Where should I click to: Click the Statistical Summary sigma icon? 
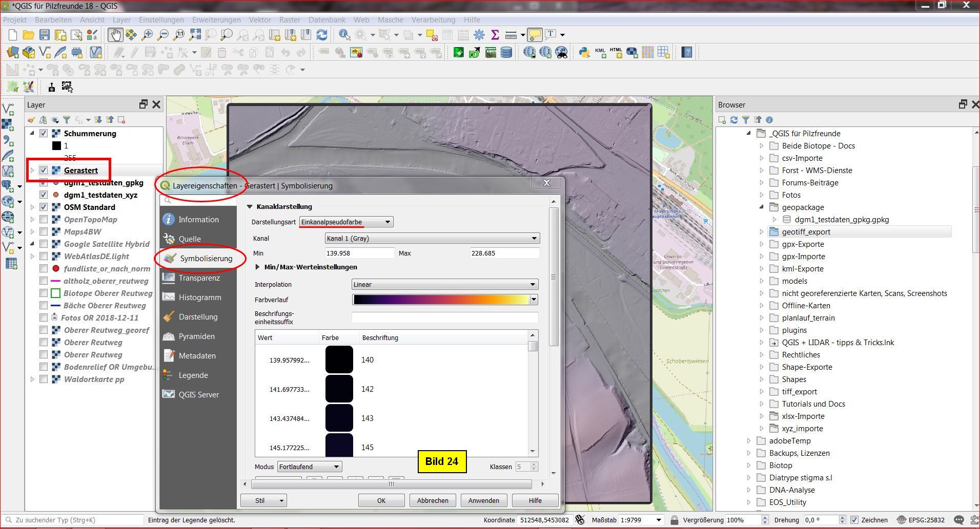pos(495,35)
